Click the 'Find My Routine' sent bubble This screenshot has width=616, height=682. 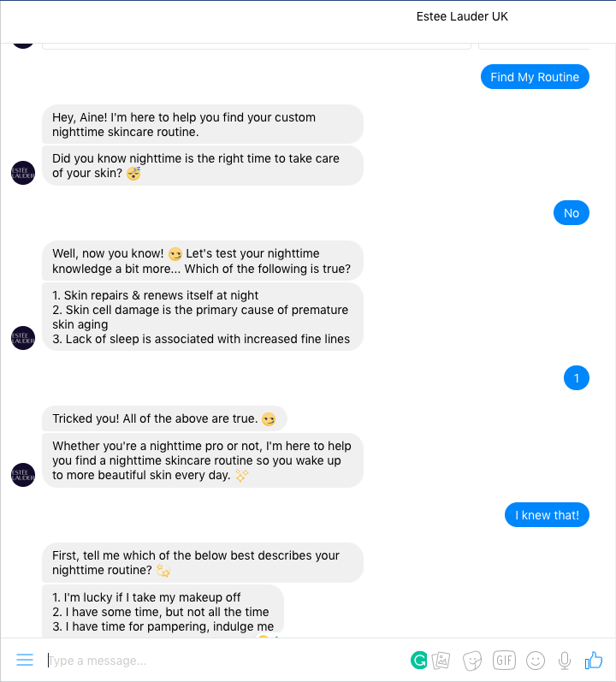click(x=535, y=77)
